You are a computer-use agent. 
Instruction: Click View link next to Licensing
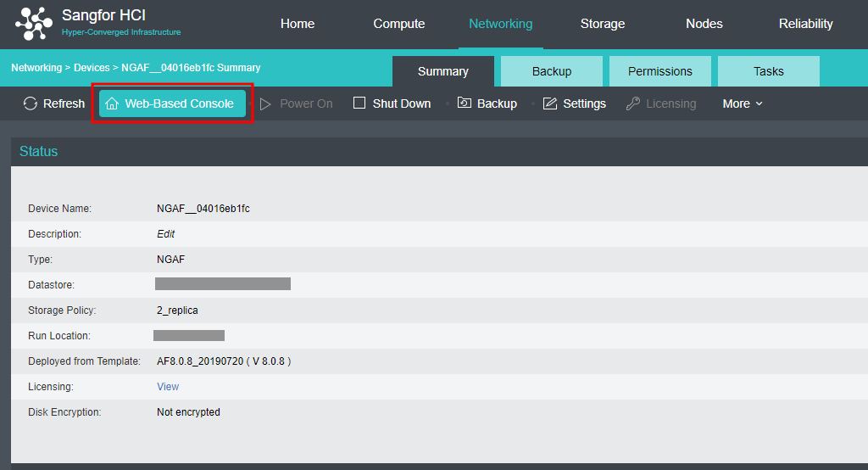coord(168,387)
